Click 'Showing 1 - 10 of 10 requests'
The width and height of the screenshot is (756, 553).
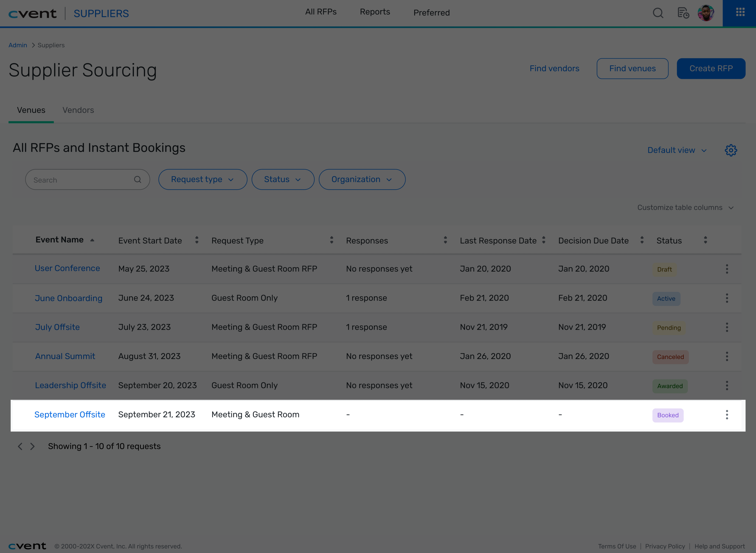coord(104,446)
